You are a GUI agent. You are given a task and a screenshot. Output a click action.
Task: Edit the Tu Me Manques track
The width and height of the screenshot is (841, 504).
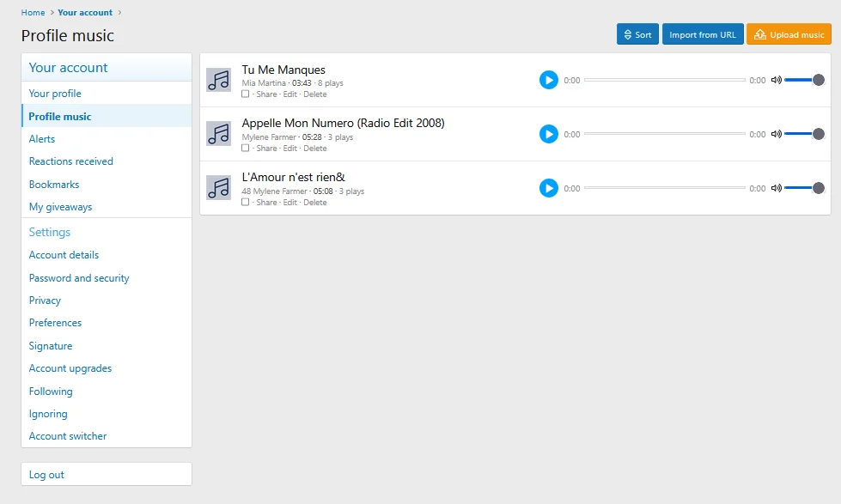[289, 94]
